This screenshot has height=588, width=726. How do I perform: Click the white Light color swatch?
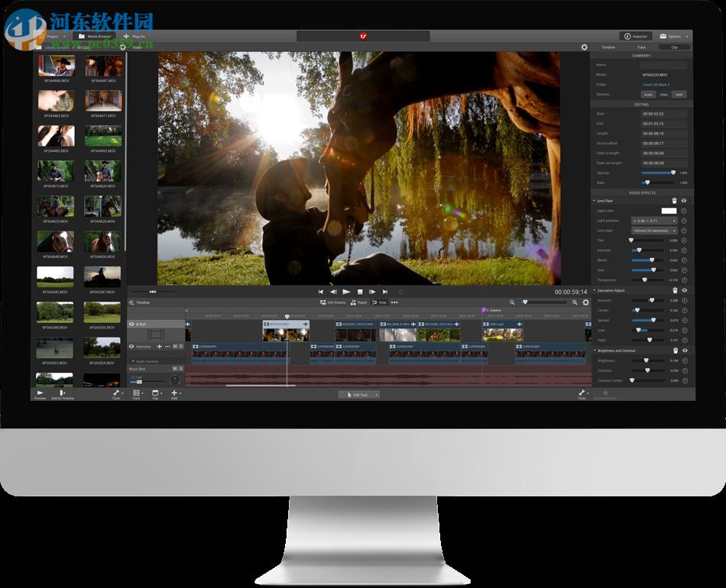[668, 212]
